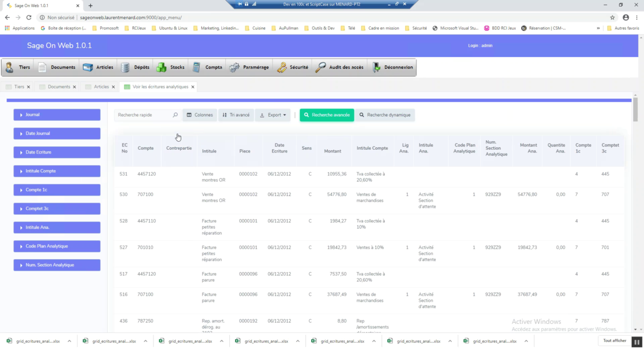Open the Export dropdown menu
This screenshot has width=644, height=349.
click(x=273, y=114)
